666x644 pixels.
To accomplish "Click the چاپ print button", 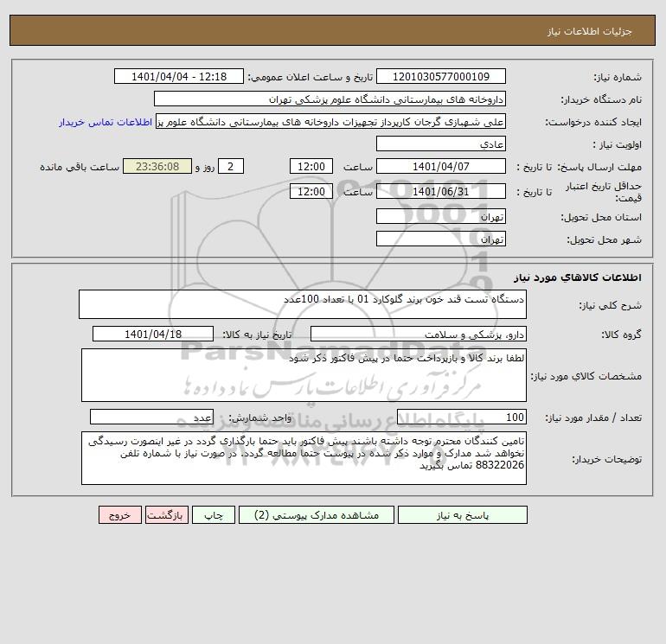I will pos(214,515).
